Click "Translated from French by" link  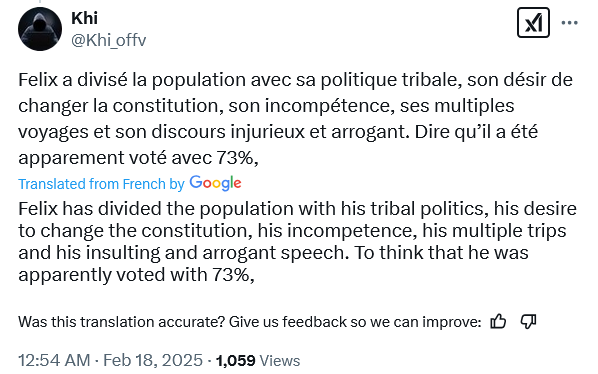click(101, 184)
